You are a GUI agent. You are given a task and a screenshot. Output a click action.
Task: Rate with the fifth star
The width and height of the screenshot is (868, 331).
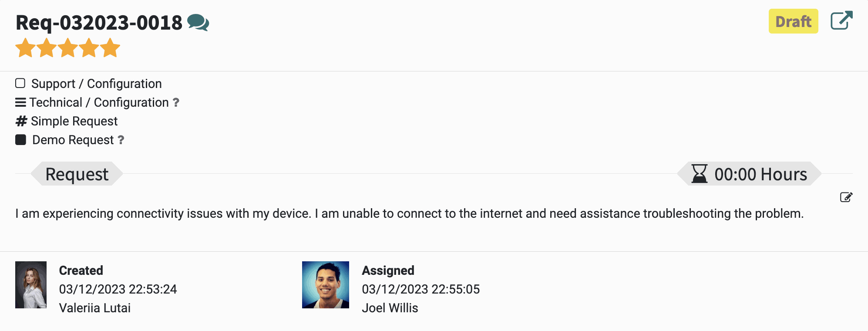click(x=111, y=48)
